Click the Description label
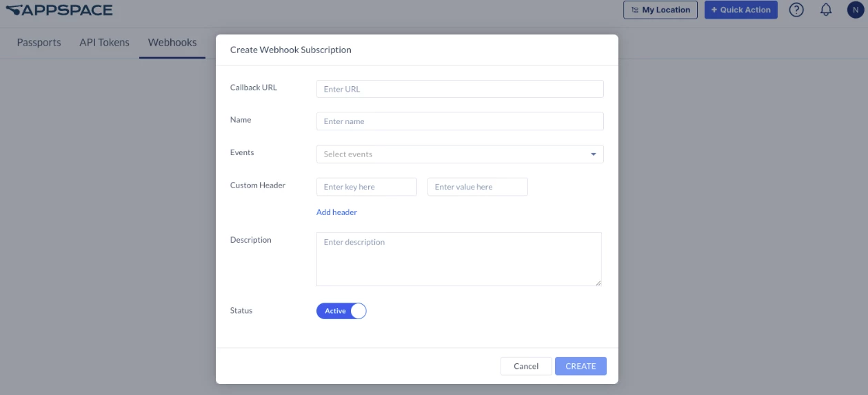The width and height of the screenshot is (868, 395). (x=251, y=240)
